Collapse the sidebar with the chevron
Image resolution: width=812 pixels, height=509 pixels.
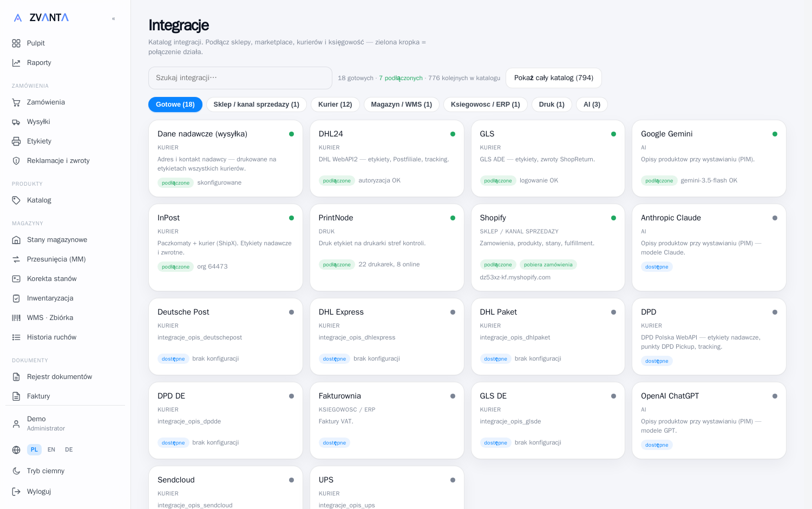pos(114,18)
